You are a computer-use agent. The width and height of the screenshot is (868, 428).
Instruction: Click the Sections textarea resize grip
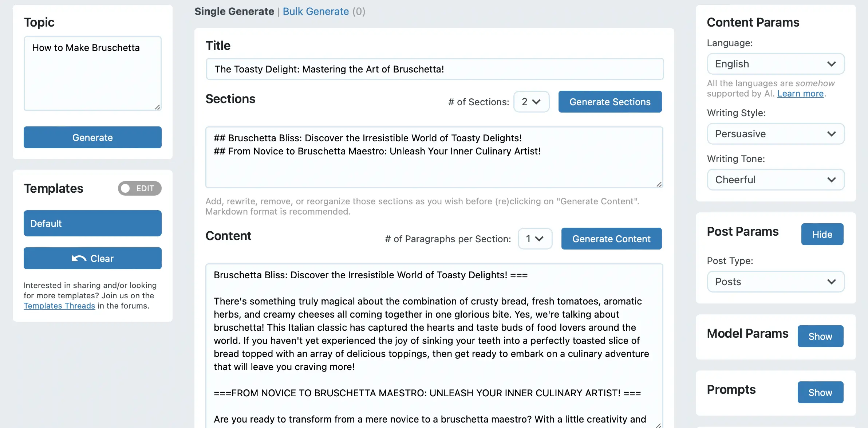click(x=659, y=184)
